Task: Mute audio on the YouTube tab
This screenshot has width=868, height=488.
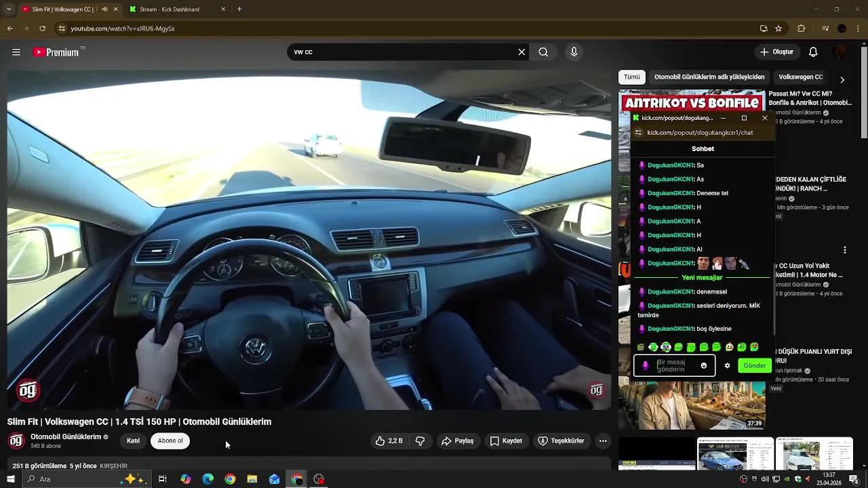Action: 104,9
